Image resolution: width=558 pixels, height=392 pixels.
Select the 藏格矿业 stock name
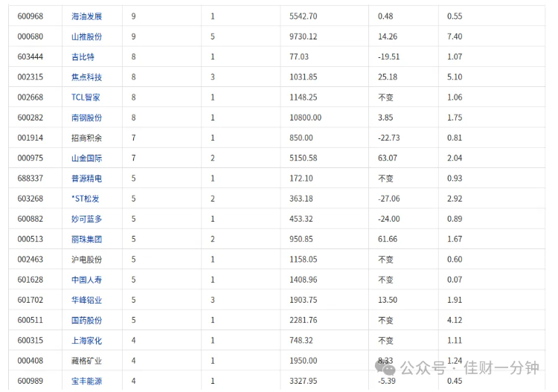tap(86, 361)
